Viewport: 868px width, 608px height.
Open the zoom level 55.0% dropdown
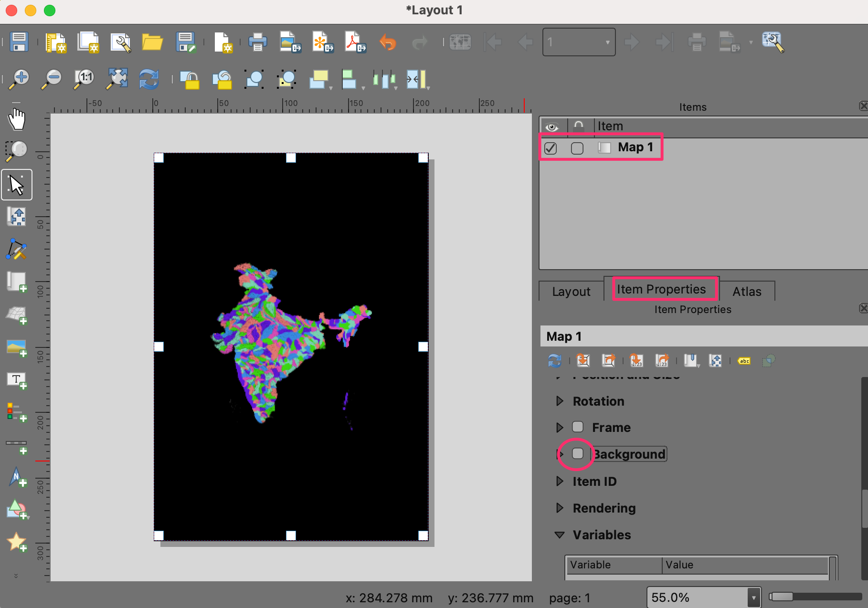click(753, 598)
